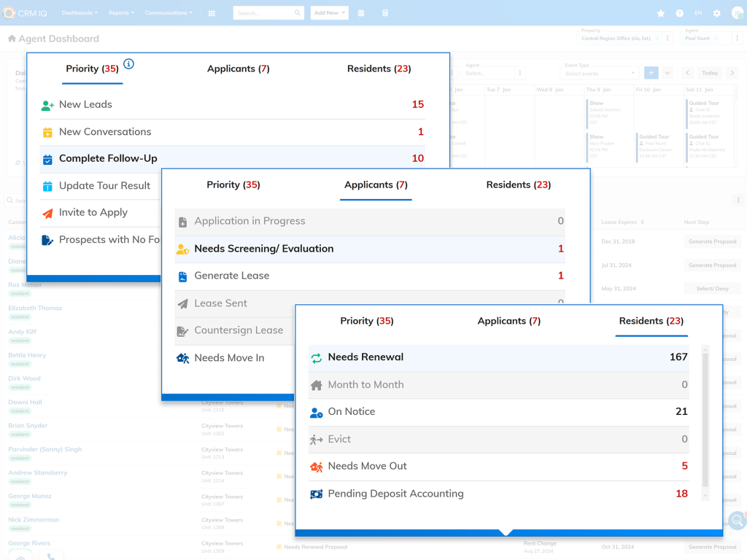
Task: Click the Countersign Lease pen icon
Action: pos(182,331)
